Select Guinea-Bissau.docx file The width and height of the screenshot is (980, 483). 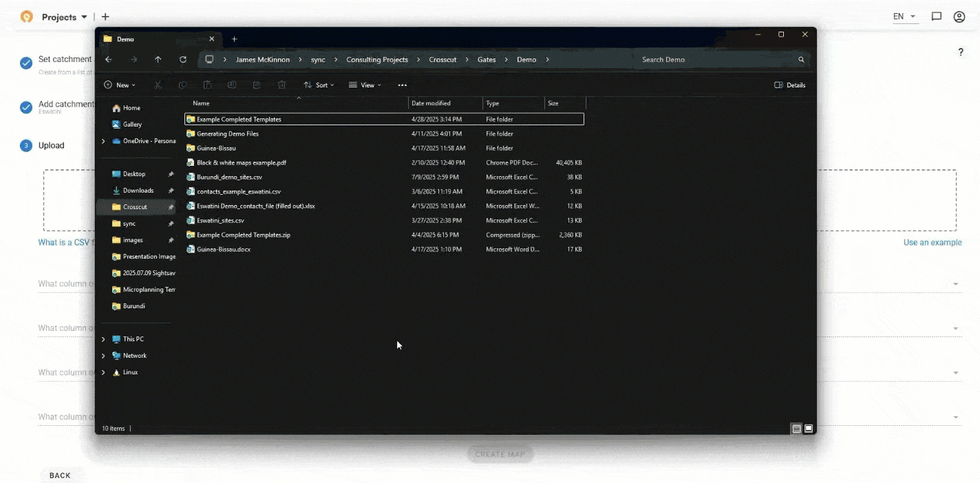pyautogui.click(x=384, y=249)
